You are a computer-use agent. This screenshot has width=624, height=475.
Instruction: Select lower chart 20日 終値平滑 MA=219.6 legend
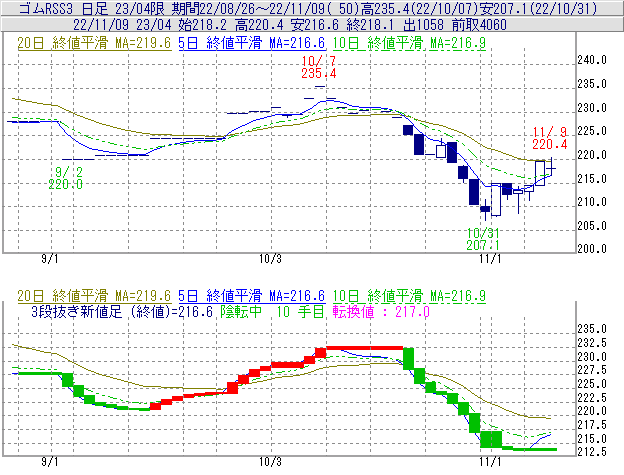point(94,296)
